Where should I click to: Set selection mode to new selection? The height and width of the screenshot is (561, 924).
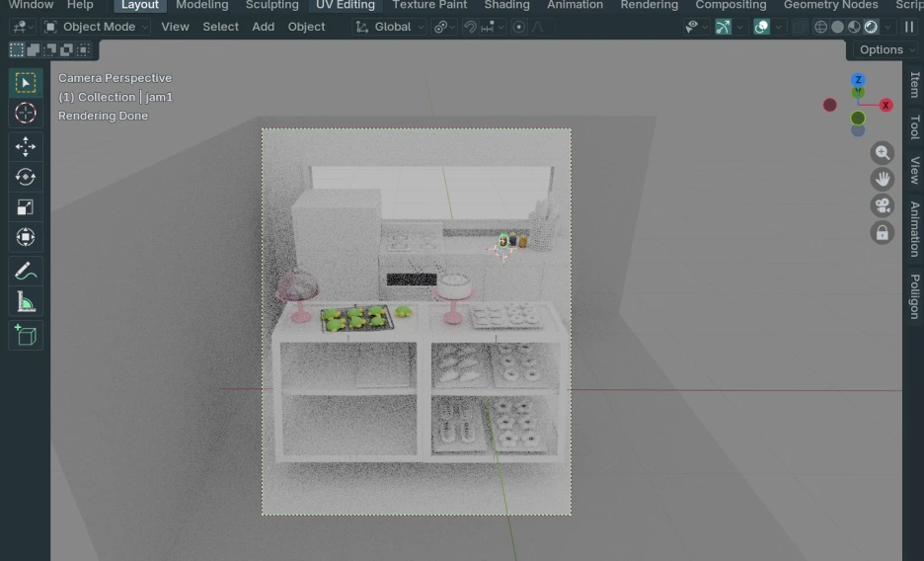coord(17,50)
